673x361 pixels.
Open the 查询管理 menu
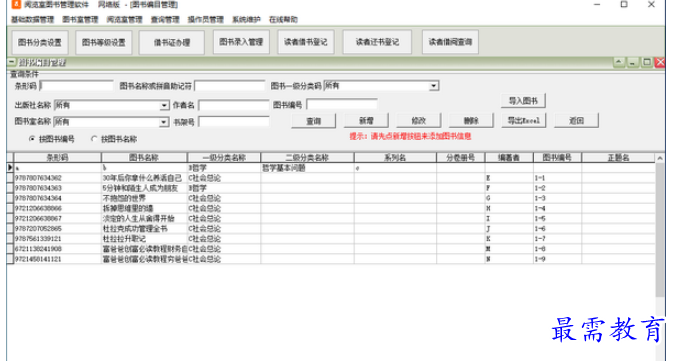click(x=165, y=20)
